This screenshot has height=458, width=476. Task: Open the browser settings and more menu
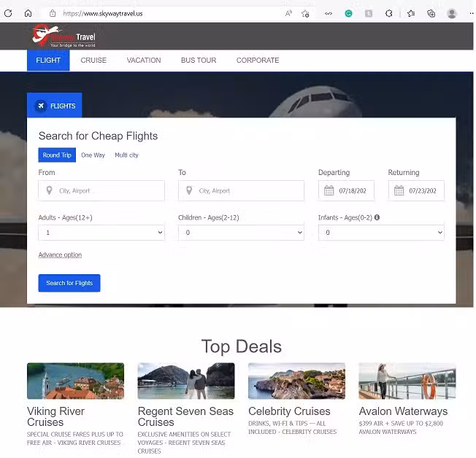472,13
